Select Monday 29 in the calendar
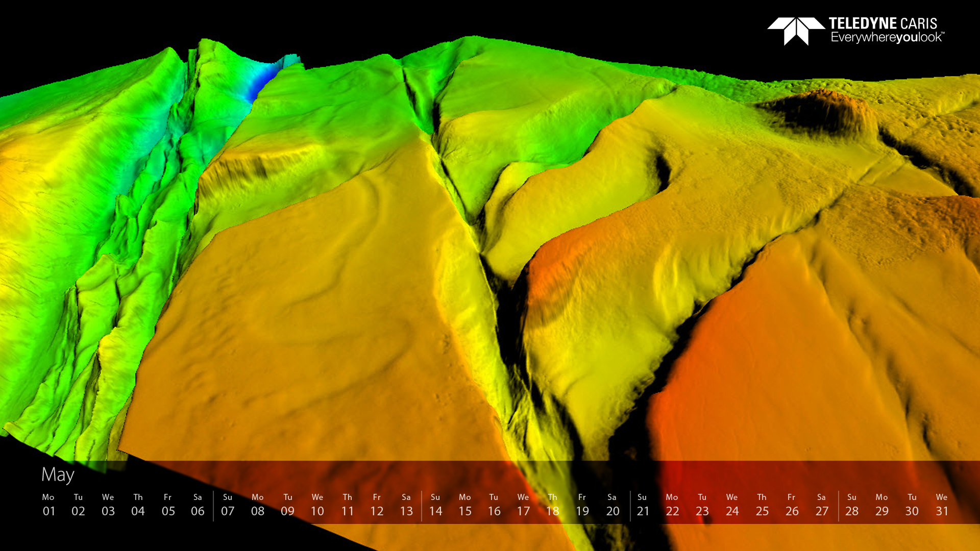This screenshot has height=551, width=980. click(x=882, y=505)
